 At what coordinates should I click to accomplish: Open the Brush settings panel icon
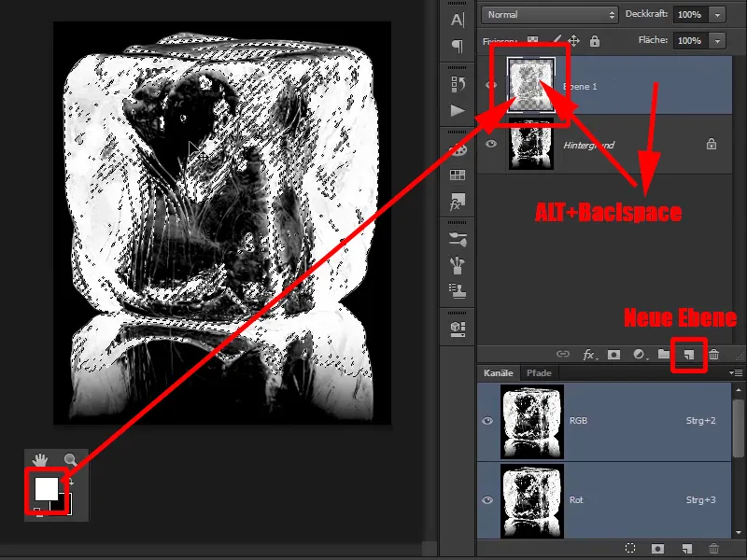(x=458, y=239)
